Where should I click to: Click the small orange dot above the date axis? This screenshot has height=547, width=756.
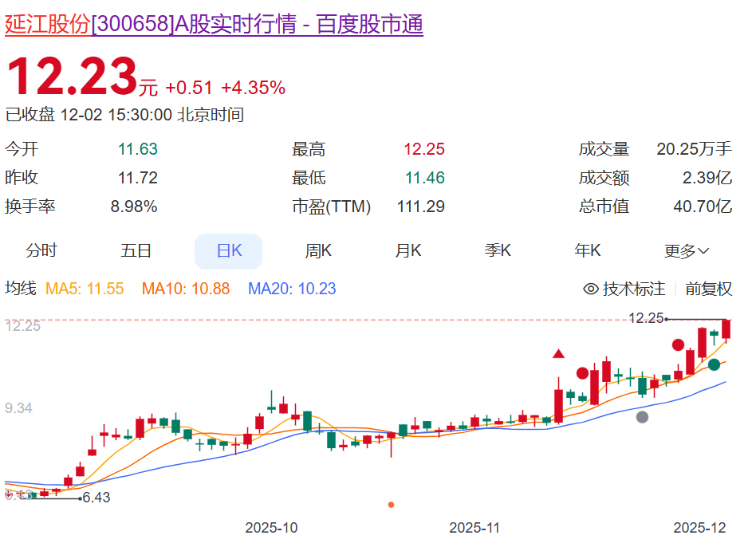391,505
